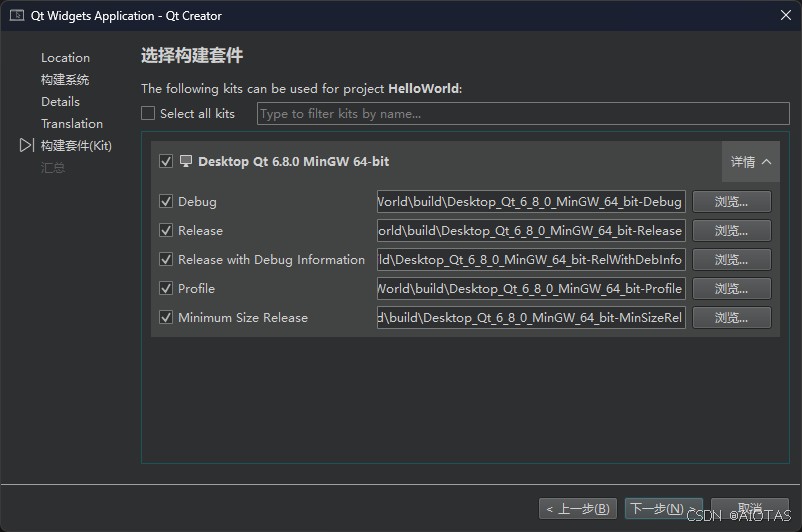Close the Qt Widgets Application dialog
Screen dimensions: 802x532
(x=786, y=15)
